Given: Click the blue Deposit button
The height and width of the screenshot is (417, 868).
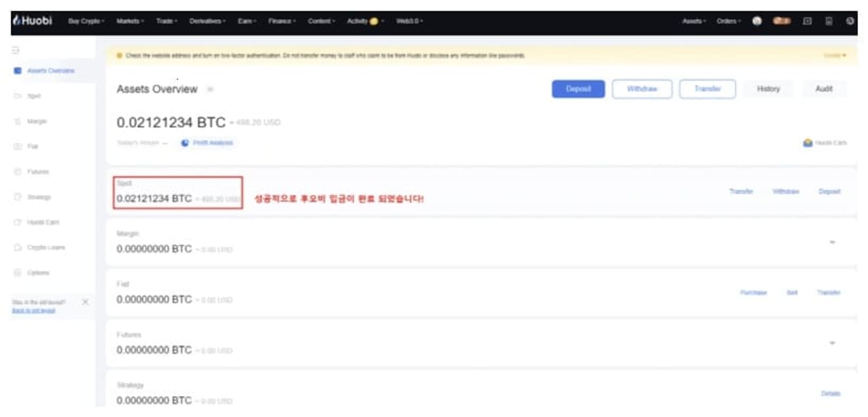Looking at the screenshot, I should click(x=578, y=89).
